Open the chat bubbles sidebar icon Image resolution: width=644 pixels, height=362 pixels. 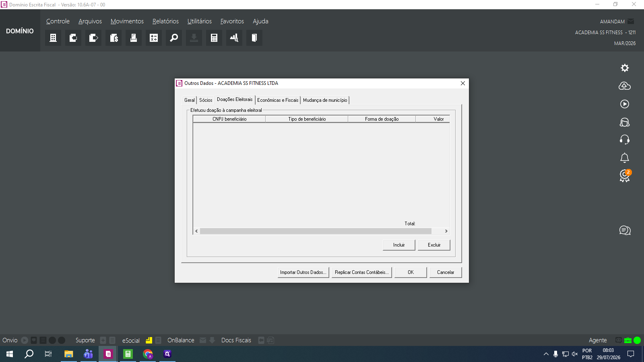pyautogui.click(x=625, y=230)
